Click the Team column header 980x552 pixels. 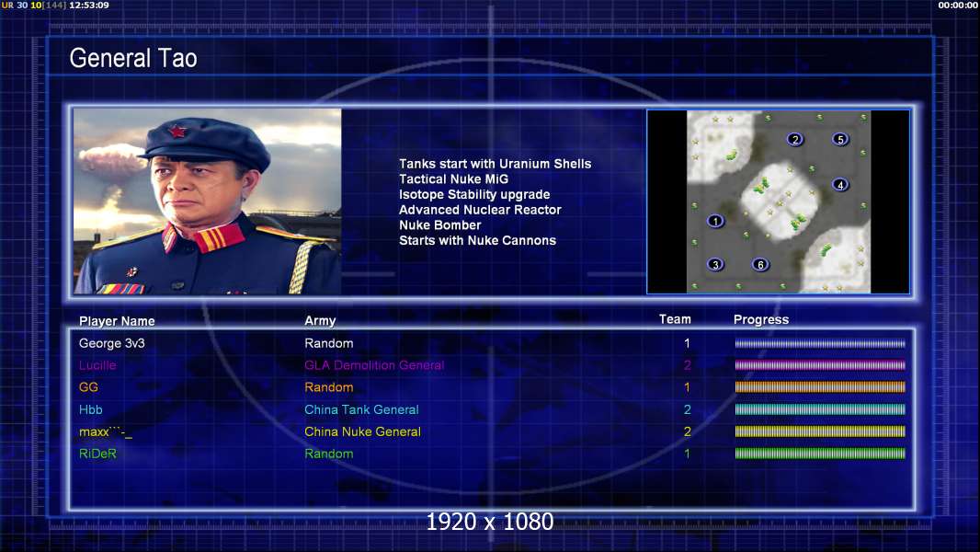(675, 319)
